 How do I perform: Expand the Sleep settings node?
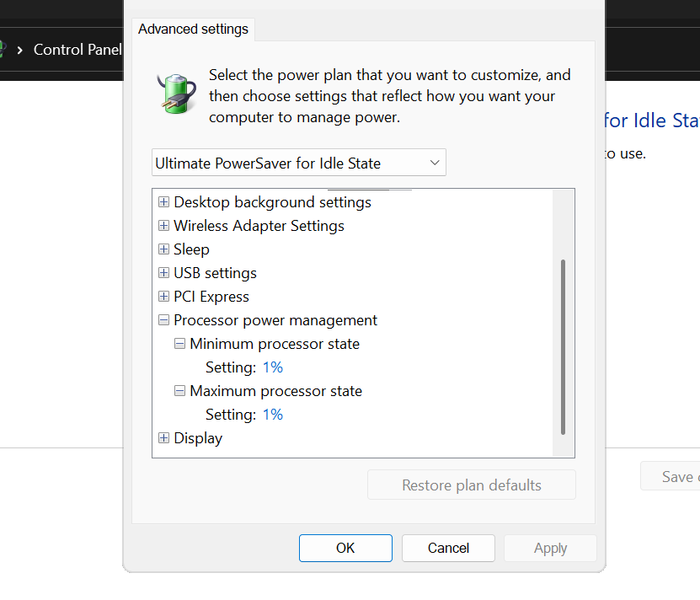click(163, 249)
